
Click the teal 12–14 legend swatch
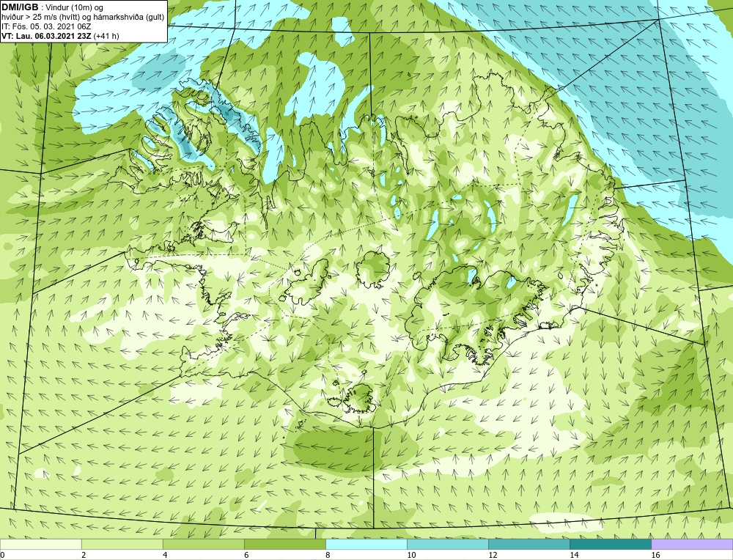coord(528,544)
